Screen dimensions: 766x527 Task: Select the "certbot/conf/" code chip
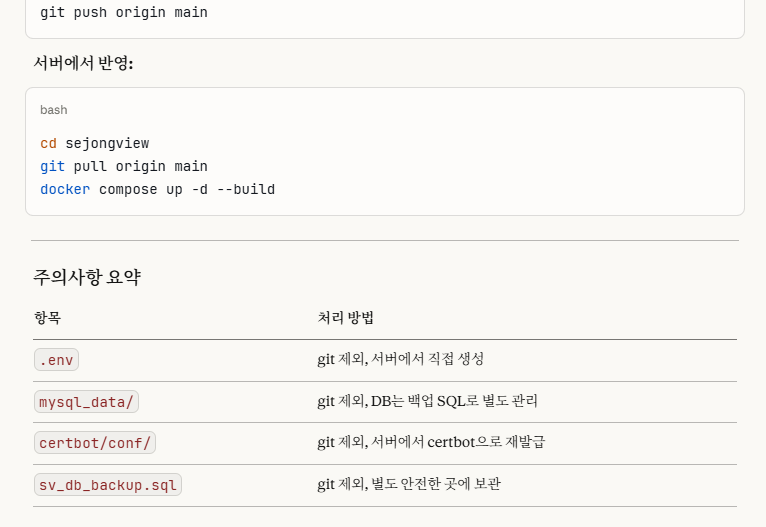(x=95, y=443)
